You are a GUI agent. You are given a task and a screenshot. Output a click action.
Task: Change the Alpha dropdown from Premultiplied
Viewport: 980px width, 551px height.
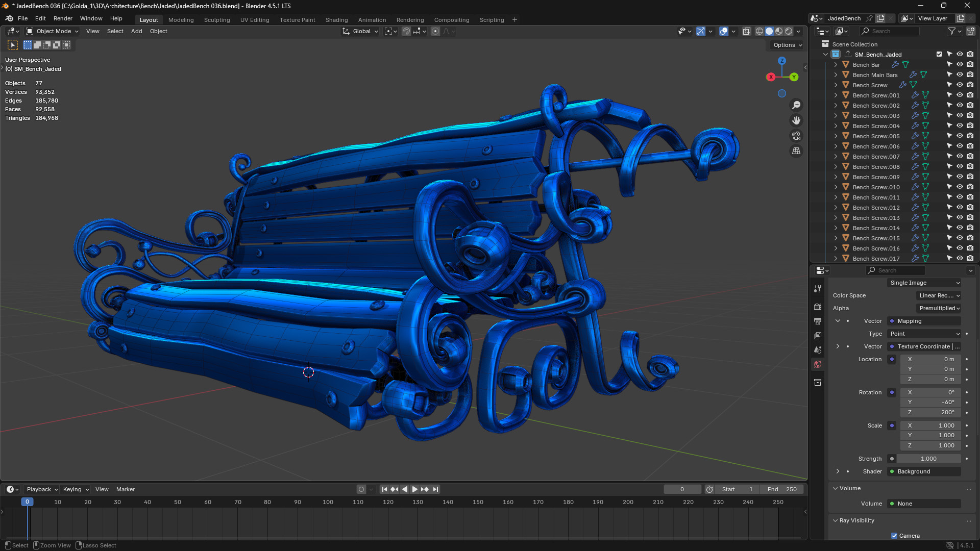938,308
